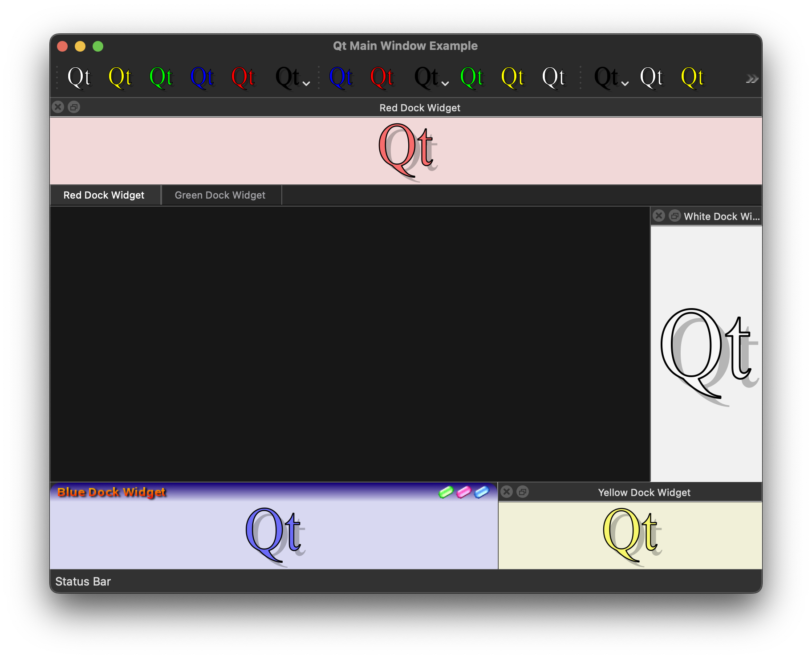The height and width of the screenshot is (659, 812).
Task: Click white Qt icon in first toolbar
Action: point(79,77)
